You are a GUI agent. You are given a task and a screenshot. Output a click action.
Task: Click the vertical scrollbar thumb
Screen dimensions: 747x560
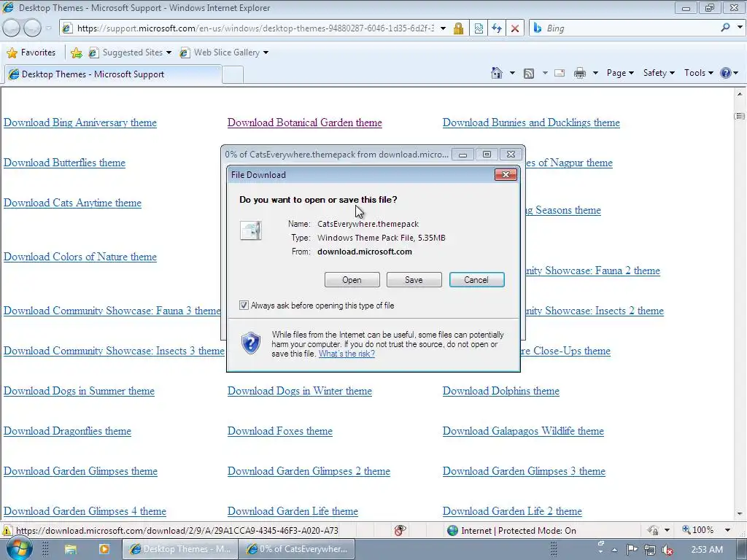[x=740, y=116]
